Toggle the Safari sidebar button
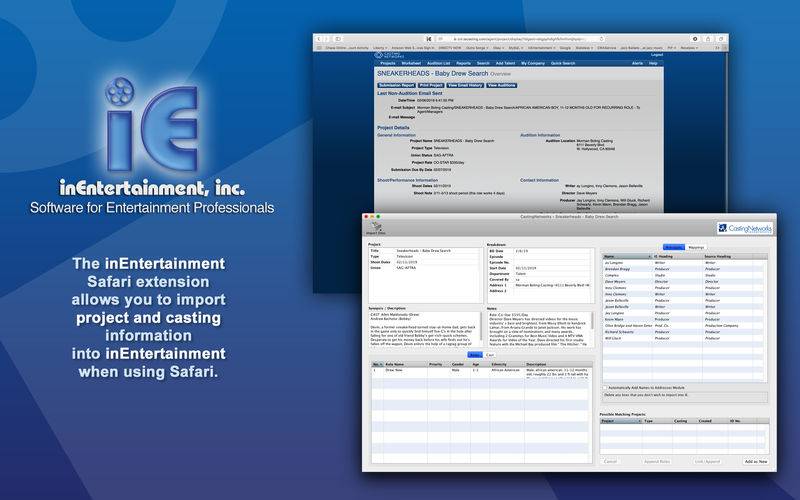This screenshot has width=800, height=500. [x=338, y=39]
